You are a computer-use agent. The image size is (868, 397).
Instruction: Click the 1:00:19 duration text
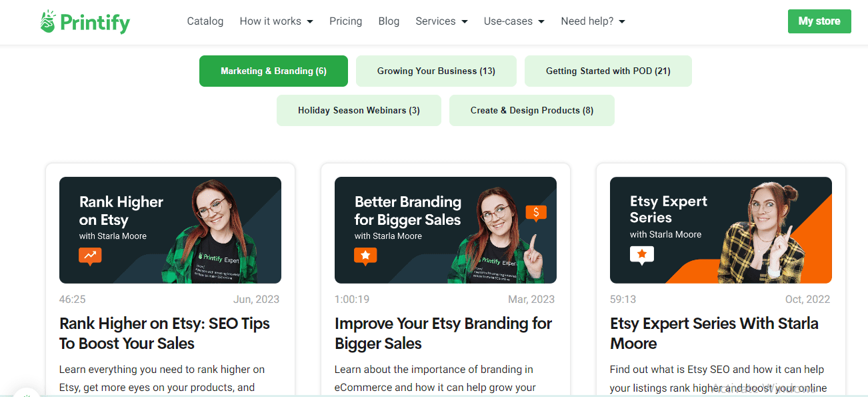tap(352, 299)
